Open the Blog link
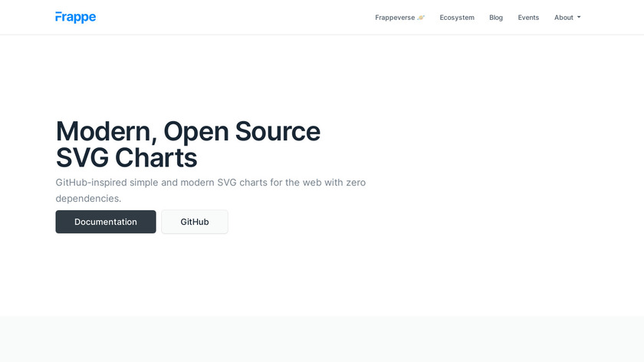Screen dimensions: 644x362 [496, 18]
